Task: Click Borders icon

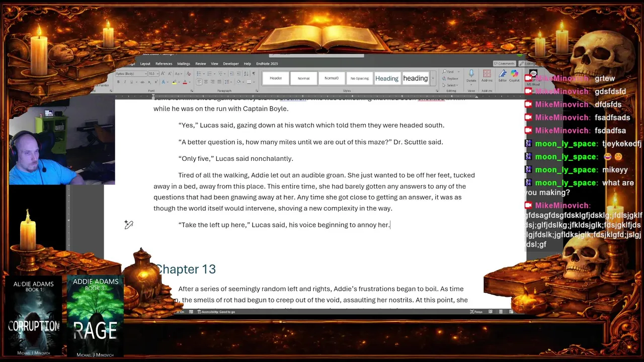Action: coord(249,81)
